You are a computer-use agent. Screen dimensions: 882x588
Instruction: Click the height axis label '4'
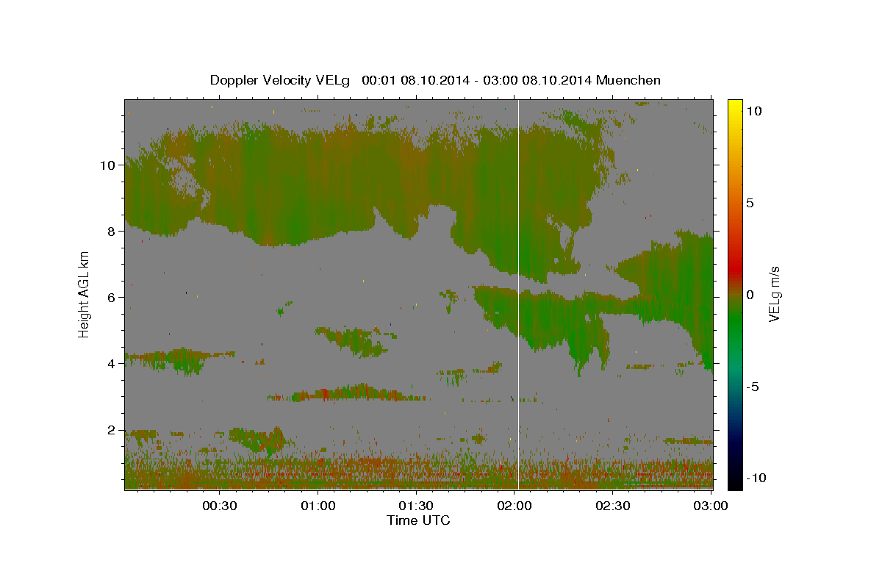pos(112,364)
